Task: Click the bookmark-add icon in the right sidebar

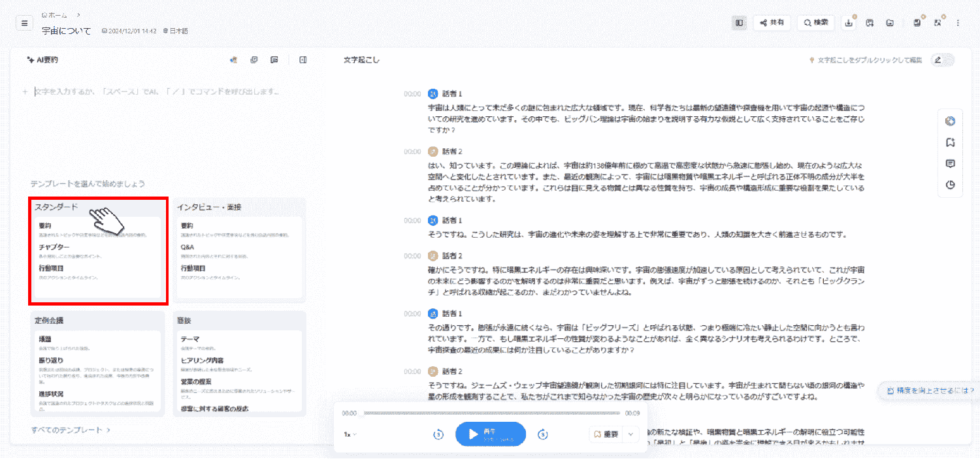Action: 950,142
